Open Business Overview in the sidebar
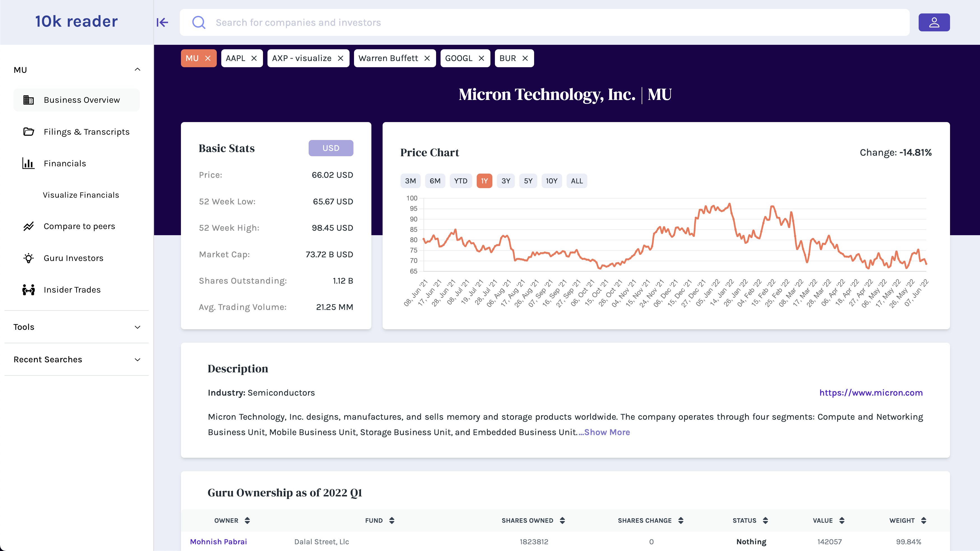 coord(76,100)
